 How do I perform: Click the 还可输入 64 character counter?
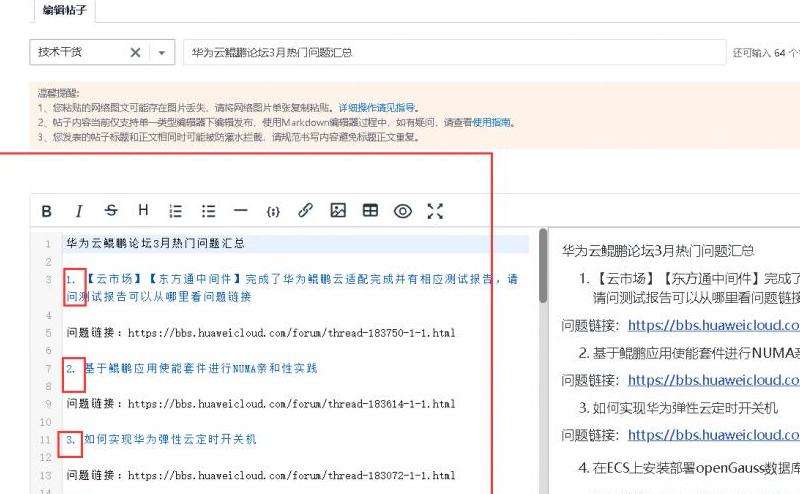(x=766, y=53)
